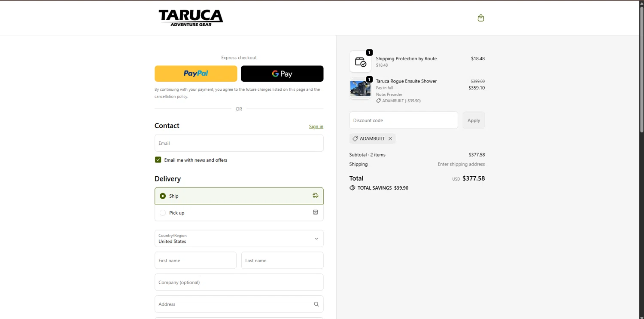Click the struck-through $399.00 price
This screenshot has width=644, height=319.
coord(478,81)
